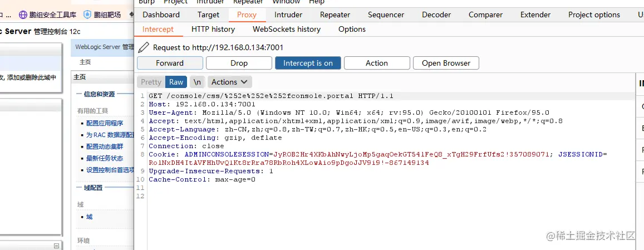Screen dimensions: 644x250
Task: Click the Accept-Language header line
Action: click(317, 130)
